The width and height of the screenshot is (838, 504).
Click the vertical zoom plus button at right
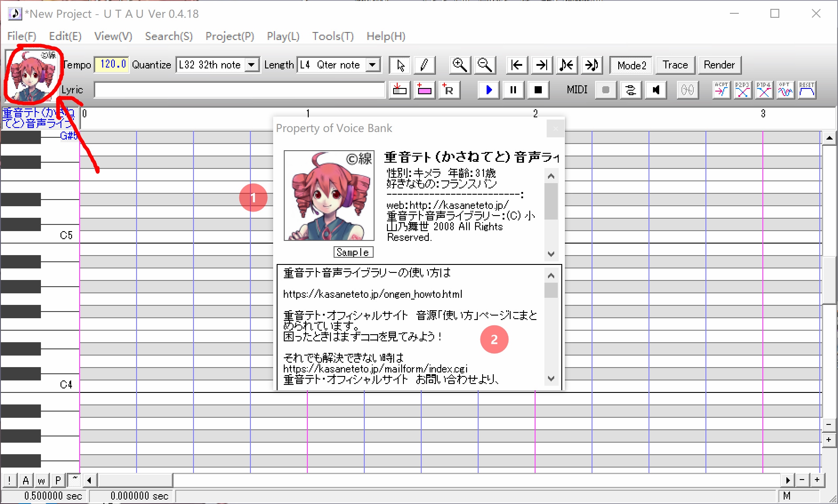(829, 440)
